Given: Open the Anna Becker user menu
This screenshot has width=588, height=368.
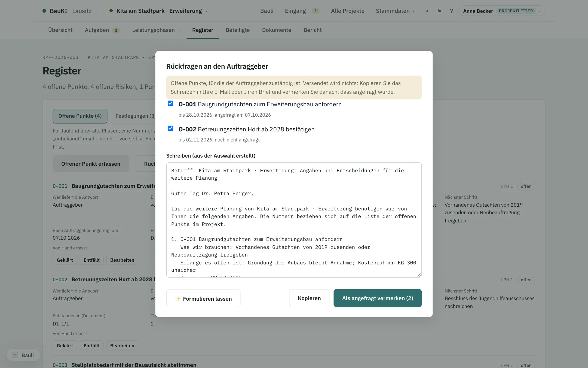Looking at the screenshot, I should pos(501,11).
